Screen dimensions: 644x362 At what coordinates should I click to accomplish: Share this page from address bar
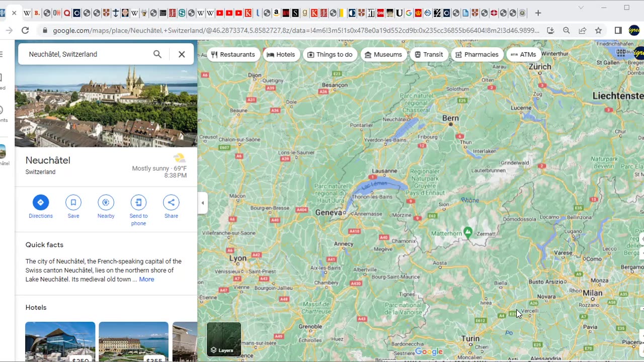coord(583,31)
